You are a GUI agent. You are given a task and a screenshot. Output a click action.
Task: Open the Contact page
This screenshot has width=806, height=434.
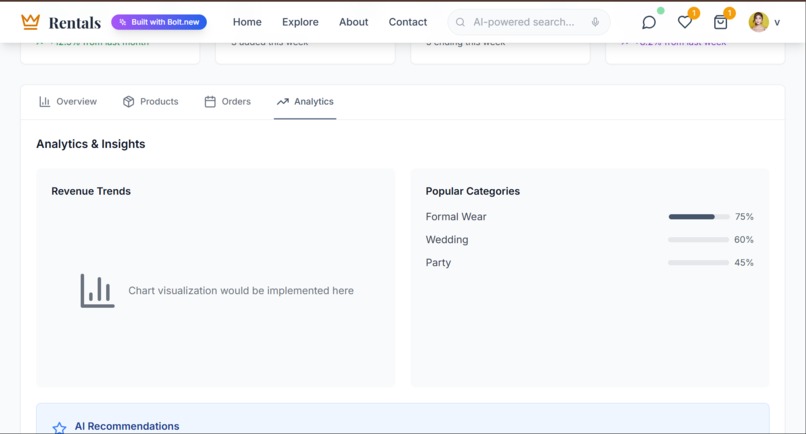[x=408, y=22]
